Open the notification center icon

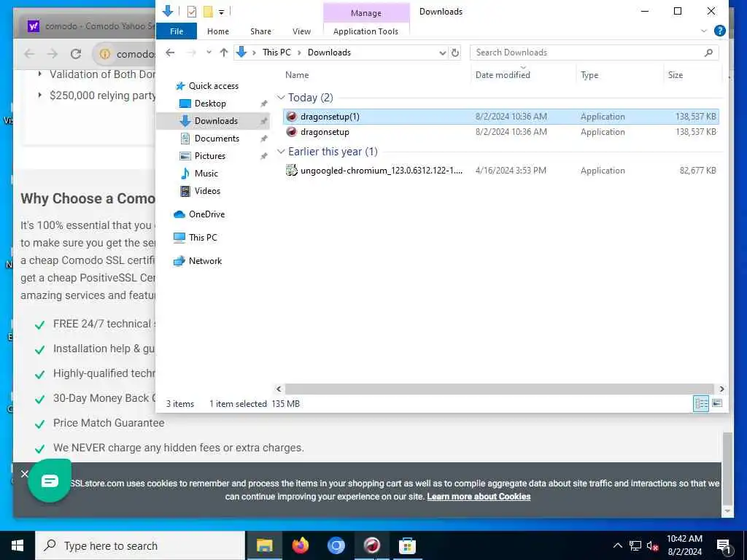tap(724, 546)
